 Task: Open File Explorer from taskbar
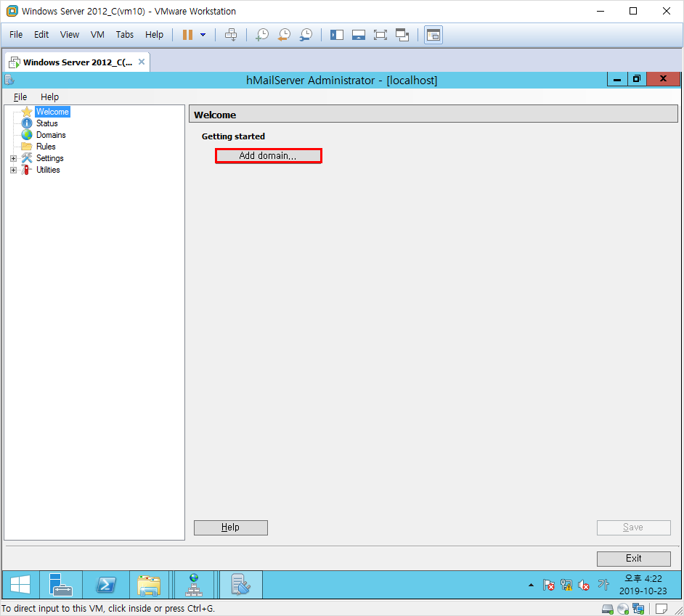[x=149, y=585]
